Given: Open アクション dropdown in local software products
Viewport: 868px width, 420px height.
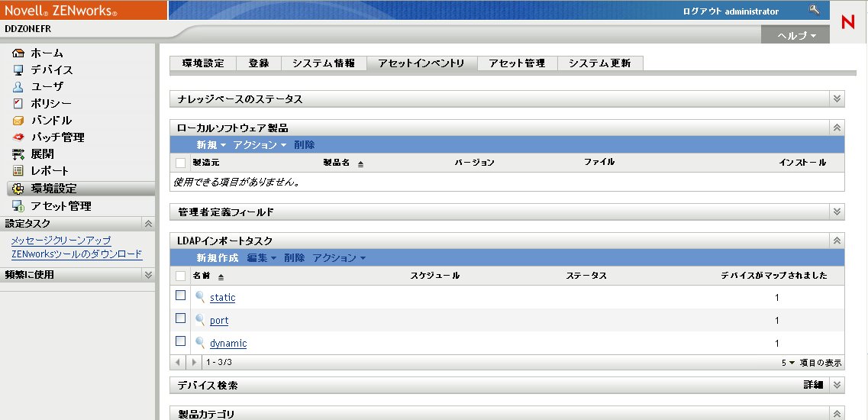Looking at the screenshot, I should pos(260,145).
